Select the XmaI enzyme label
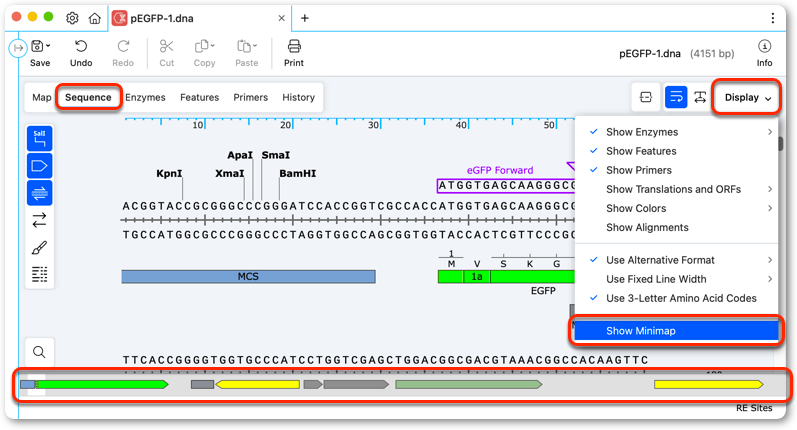797x430 pixels. [x=229, y=173]
